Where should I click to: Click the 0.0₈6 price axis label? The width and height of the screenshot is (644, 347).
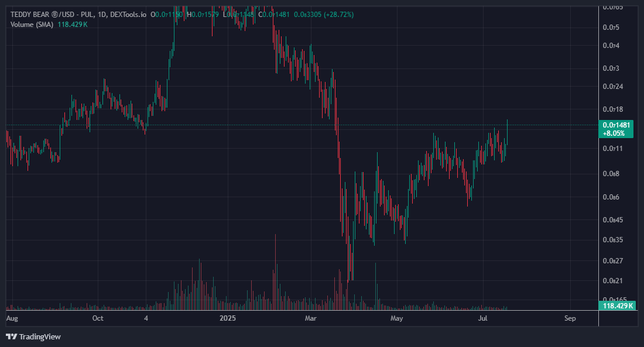[x=611, y=197]
